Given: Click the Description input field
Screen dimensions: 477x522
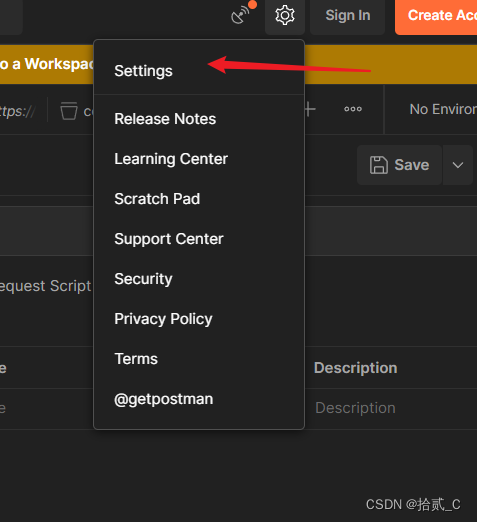Looking at the screenshot, I should coord(391,408).
